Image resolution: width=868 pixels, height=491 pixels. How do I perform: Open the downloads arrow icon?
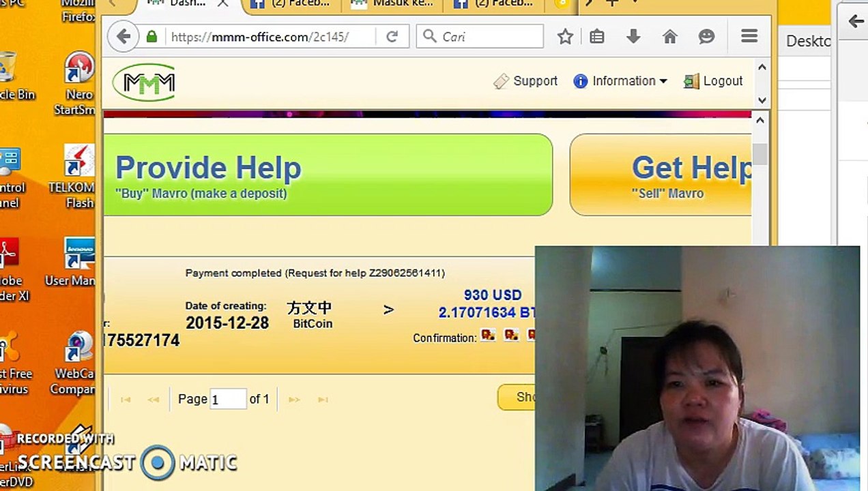(x=633, y=37)
